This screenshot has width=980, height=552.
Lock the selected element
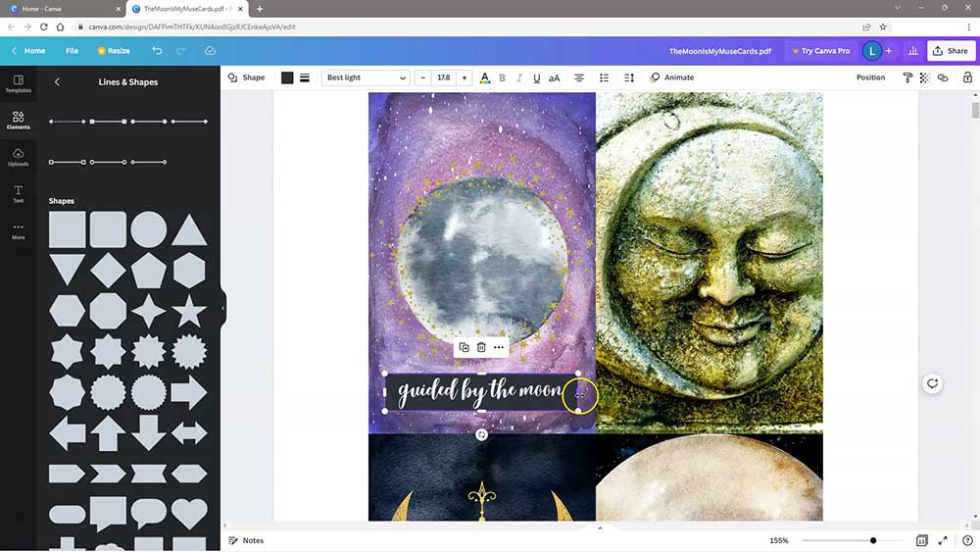click(967, 77)
